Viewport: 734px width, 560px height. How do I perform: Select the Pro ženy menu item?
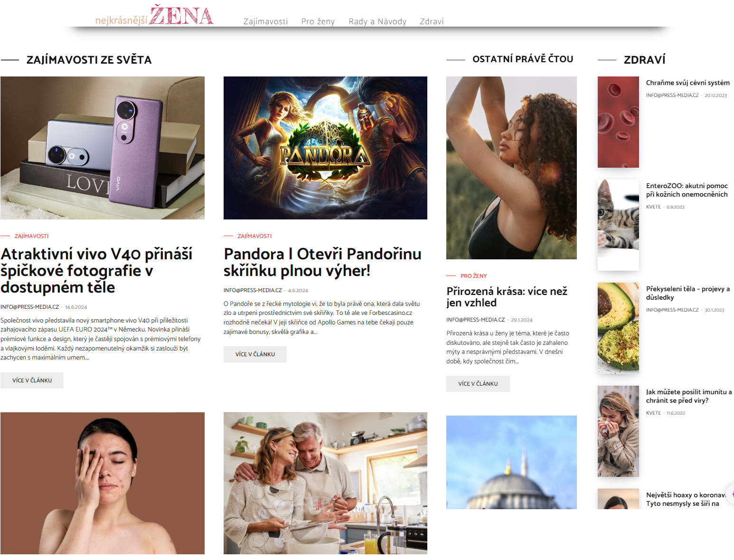(x=318, y=21)
